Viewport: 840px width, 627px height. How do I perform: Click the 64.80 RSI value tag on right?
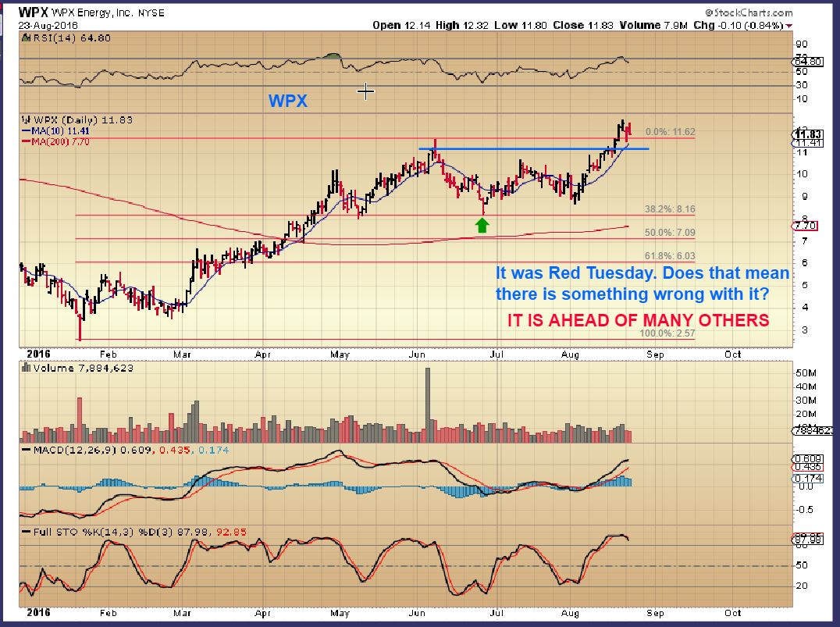point(808,62)
